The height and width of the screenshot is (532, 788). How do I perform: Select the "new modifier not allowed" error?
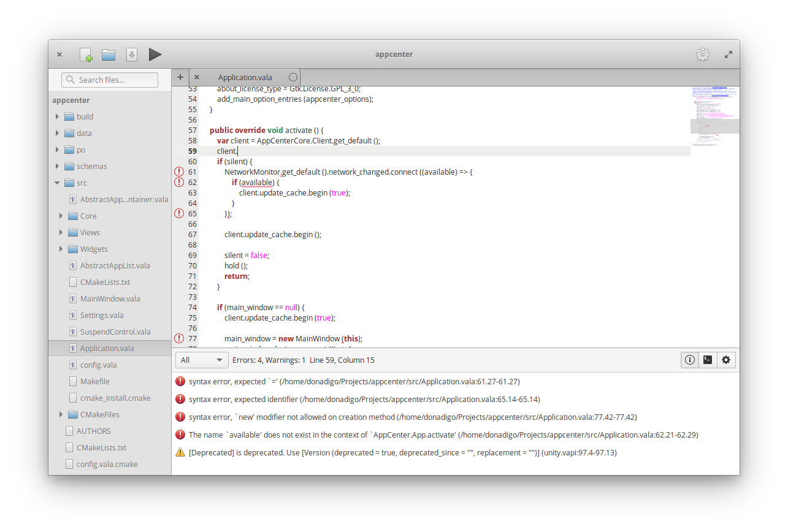tap(456, 417)
